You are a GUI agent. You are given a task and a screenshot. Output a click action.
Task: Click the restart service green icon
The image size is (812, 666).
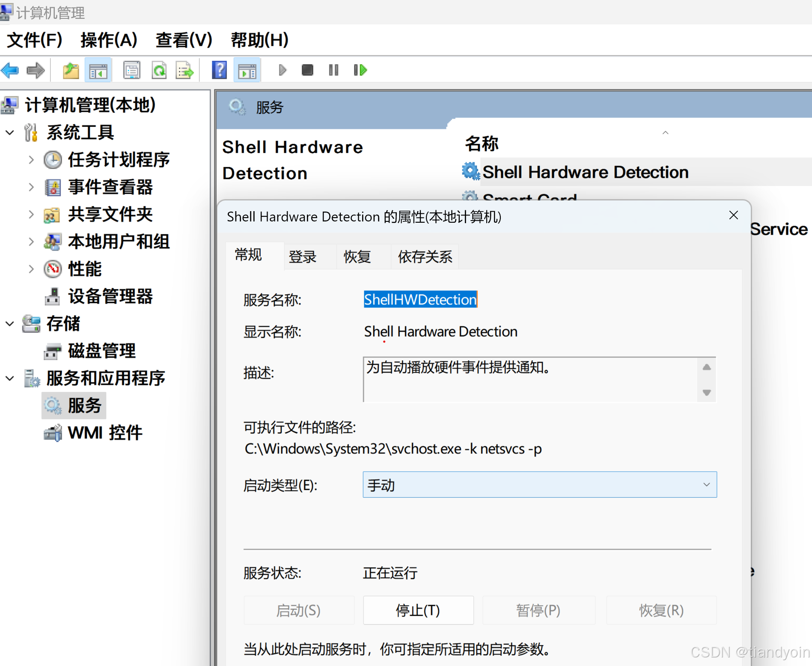(360, 70)
